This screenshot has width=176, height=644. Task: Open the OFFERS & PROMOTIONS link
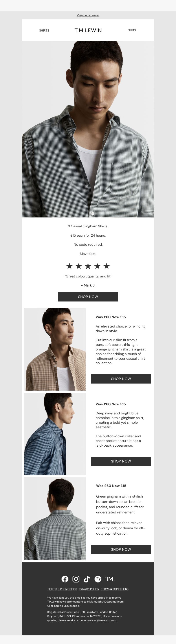pyautogui.click(x=62, y=589)
